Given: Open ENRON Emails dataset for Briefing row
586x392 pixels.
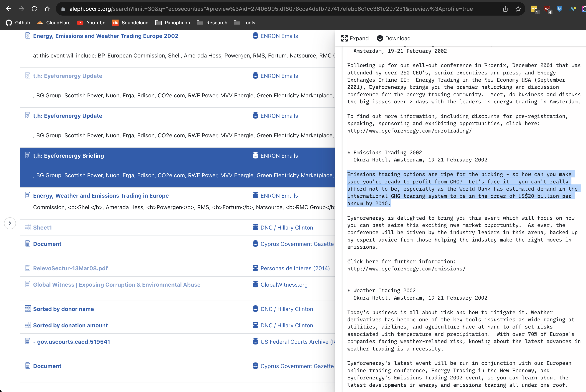Looking at the screenshot, I should (279, 156).
